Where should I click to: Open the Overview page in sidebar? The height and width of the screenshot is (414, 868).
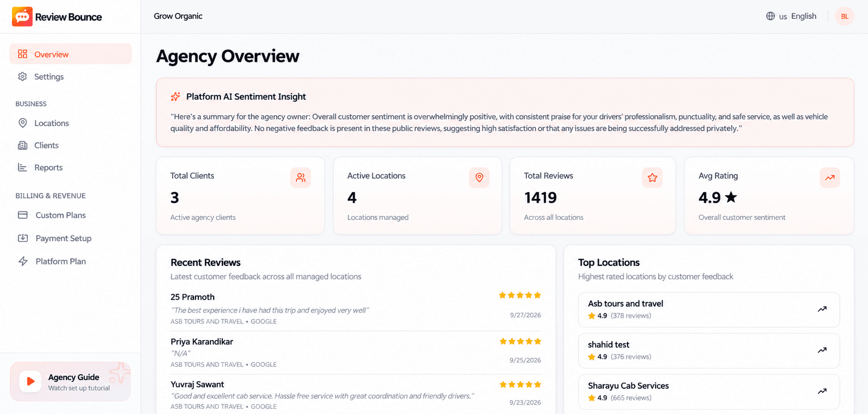(x=71, y=54)
